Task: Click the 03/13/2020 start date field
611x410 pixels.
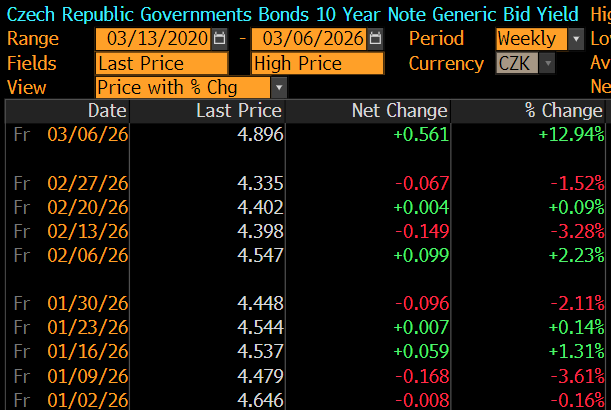Action: click(x=153, y=39)
